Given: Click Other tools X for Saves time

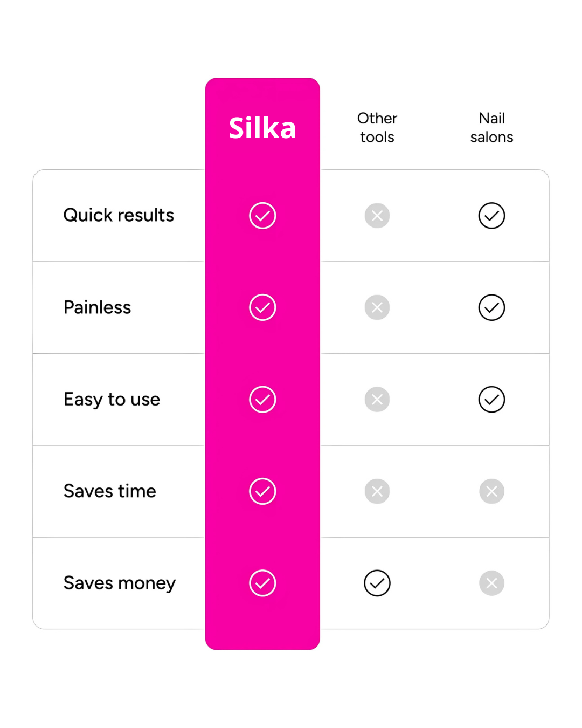Looking at the screenshot, I should (377, 491).
